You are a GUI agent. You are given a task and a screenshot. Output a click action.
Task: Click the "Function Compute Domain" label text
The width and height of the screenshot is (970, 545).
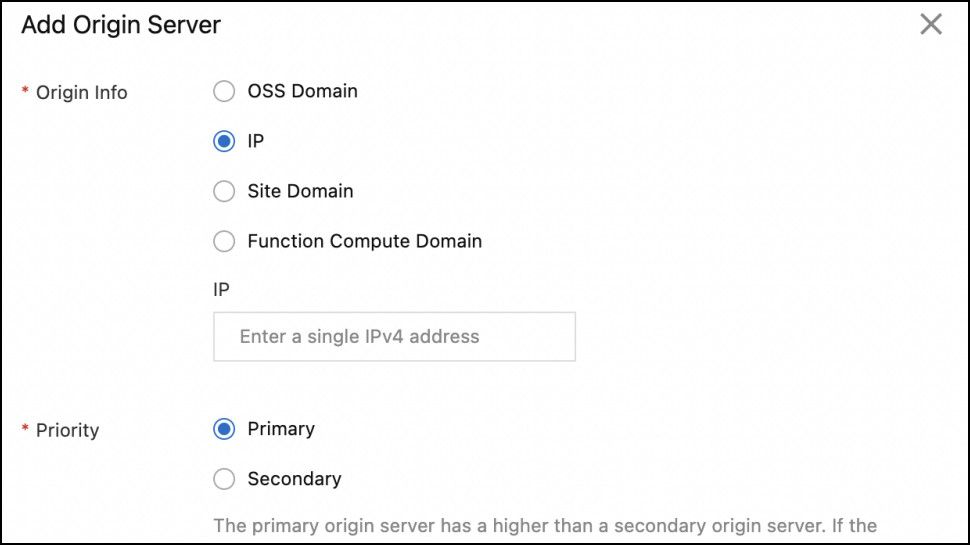pyautogui.click(x=364, y=241)
